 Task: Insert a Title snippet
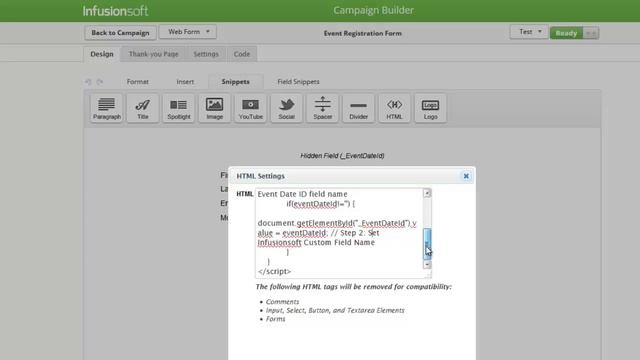pos(142,108)
